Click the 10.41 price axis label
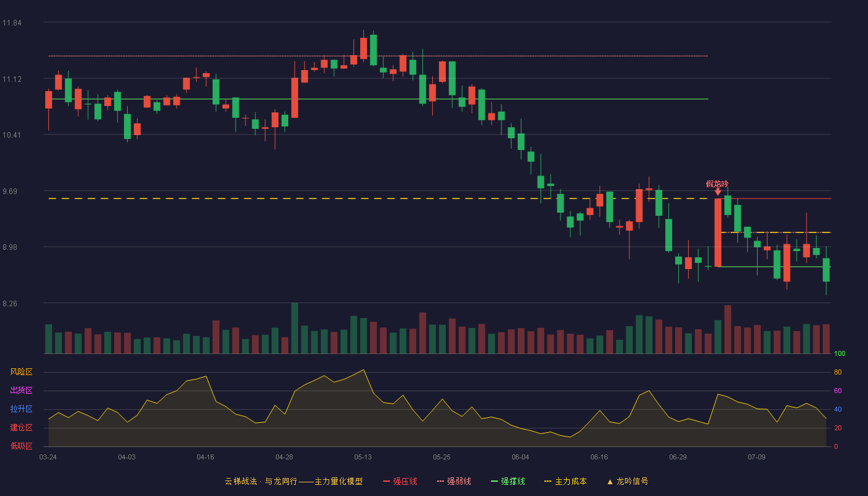This screenshot has height=496, width=868. click(x=12, y=135)
